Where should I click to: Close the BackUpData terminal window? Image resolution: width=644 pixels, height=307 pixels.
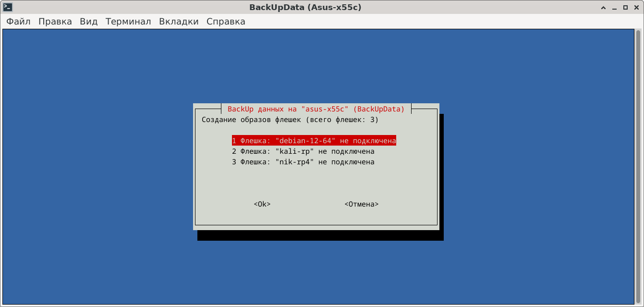pos(636,8)
